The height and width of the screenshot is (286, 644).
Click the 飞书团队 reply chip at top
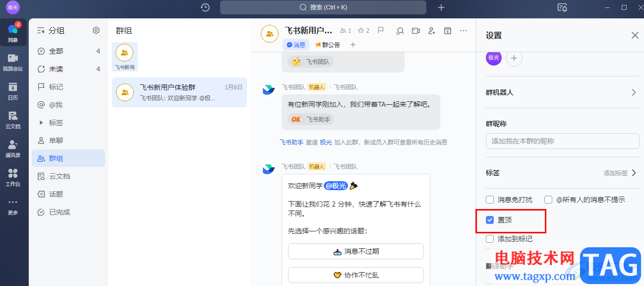click(311, 62)
